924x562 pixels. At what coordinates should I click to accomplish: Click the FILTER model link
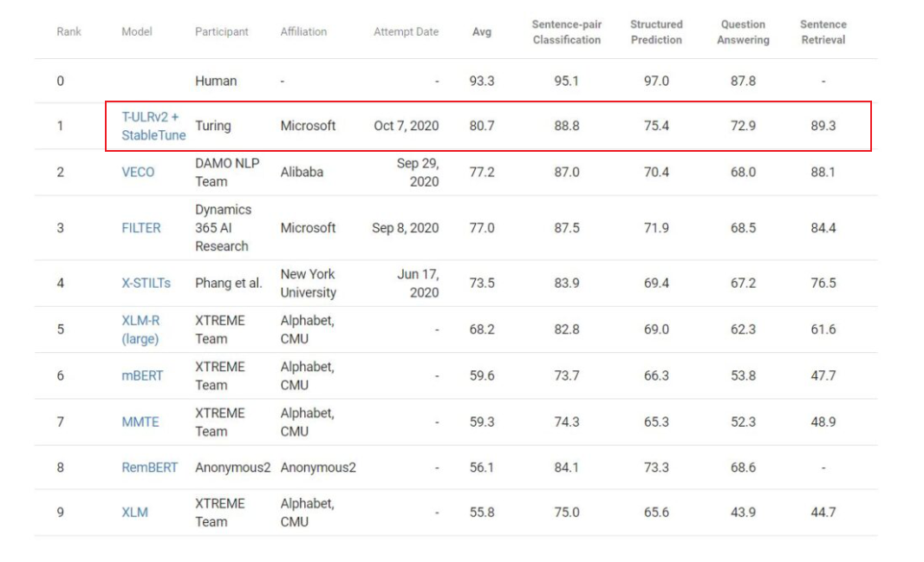(141, 227)
